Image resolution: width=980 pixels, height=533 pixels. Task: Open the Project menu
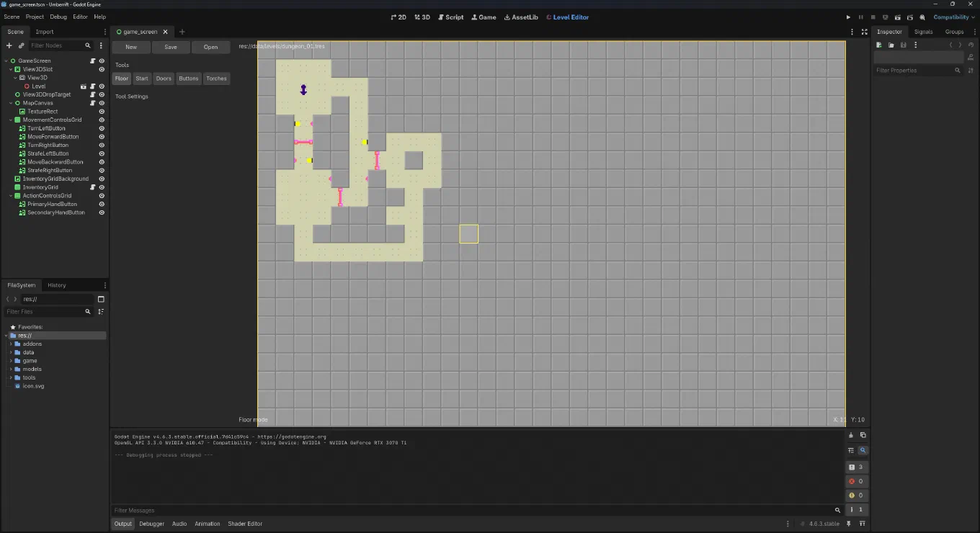coord(35,17)
